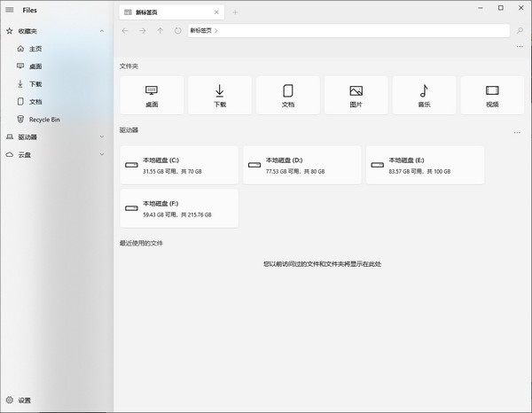
Task: Open drive 本地磁盘 (C:)
Action: [x=179, y=165]
